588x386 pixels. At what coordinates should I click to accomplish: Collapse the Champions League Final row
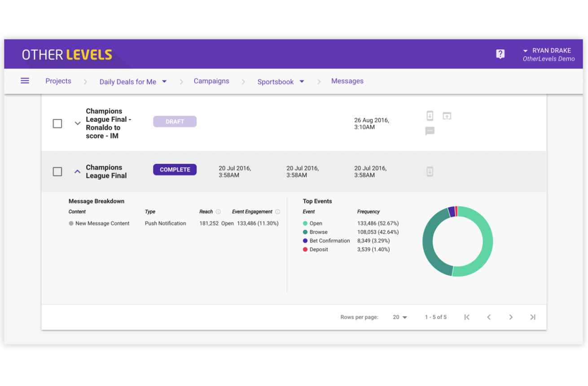tap(77, 171)
